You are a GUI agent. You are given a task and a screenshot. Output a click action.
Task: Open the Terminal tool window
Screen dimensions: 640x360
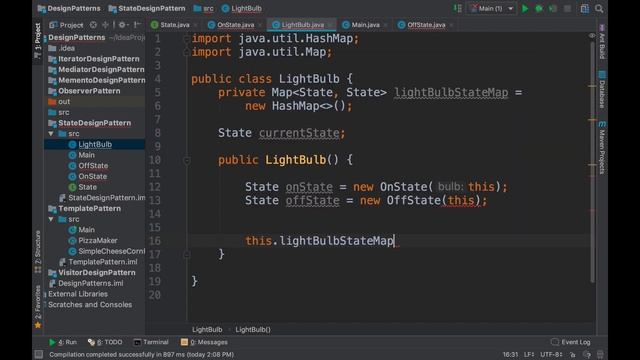coord(151,342)
